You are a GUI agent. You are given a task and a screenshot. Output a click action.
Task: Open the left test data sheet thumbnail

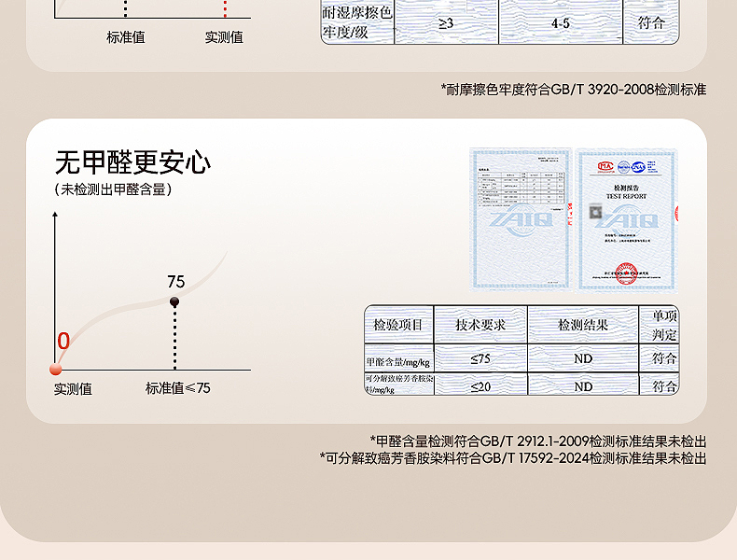click(x=520, y=218)
